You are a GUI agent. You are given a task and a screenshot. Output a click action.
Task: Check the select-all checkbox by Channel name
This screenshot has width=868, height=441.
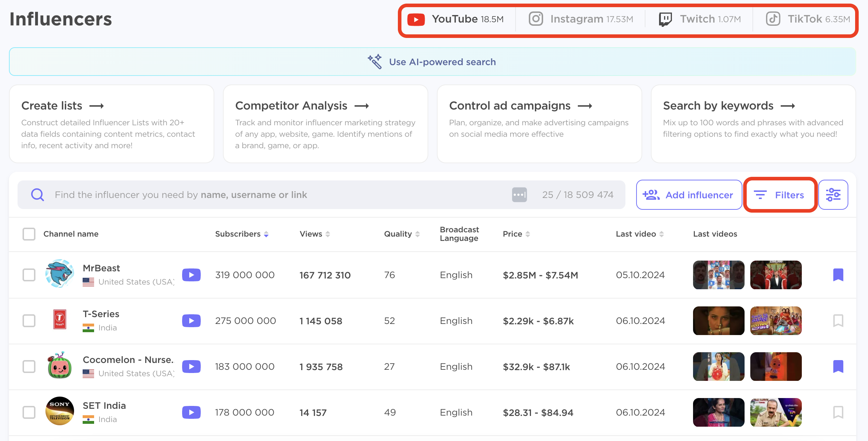pos(29,234)
